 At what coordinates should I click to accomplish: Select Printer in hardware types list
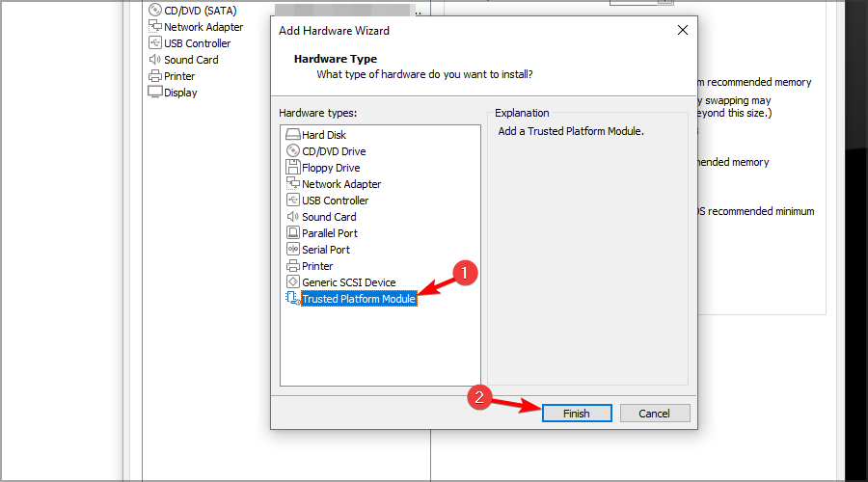[317, 266]
